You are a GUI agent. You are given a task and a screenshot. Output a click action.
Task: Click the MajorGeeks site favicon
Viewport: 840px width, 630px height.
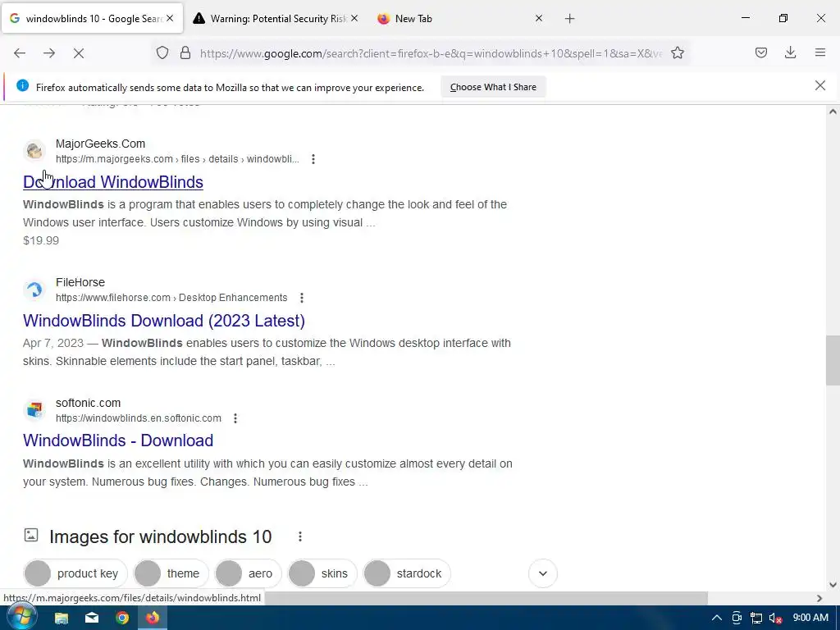click(34, 151)
